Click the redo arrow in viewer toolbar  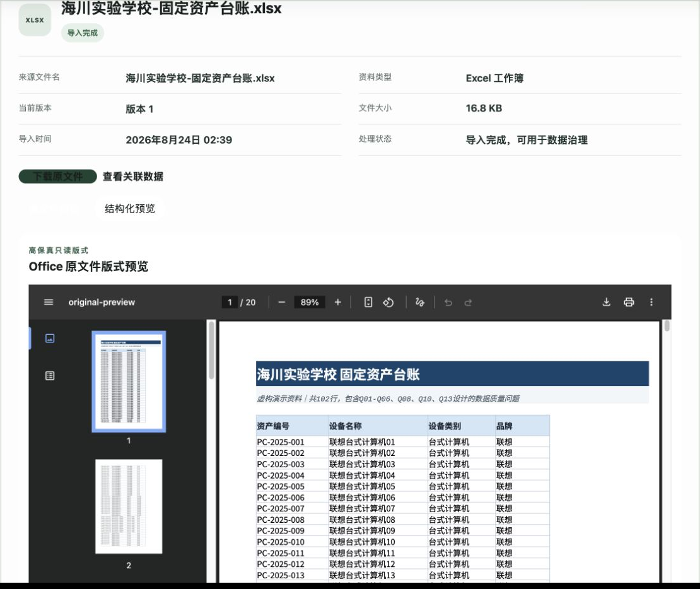pos(468,303)
